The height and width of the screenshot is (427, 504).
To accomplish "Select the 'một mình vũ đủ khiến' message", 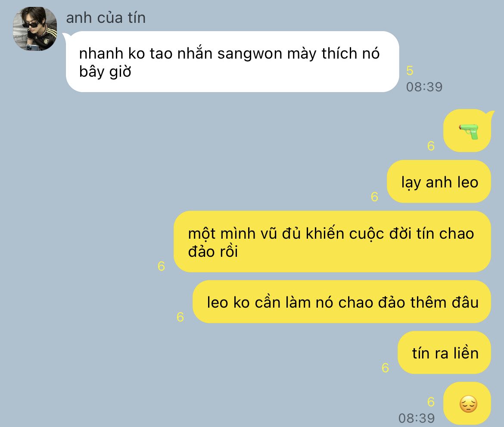I will click(x=333, y=241).
